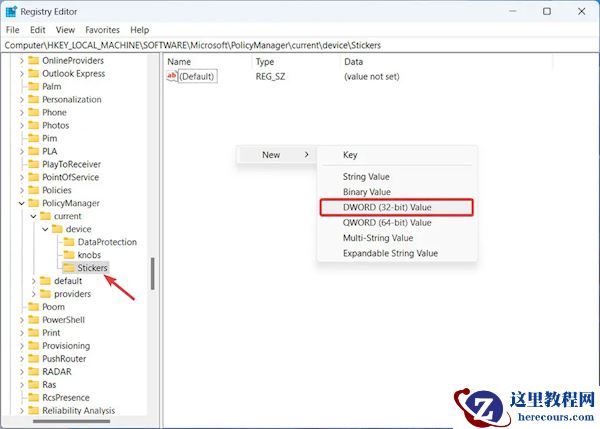Viewport: 600px width, 429px height.
Task: Select the Ras tree item
Action: coord(49,385)
